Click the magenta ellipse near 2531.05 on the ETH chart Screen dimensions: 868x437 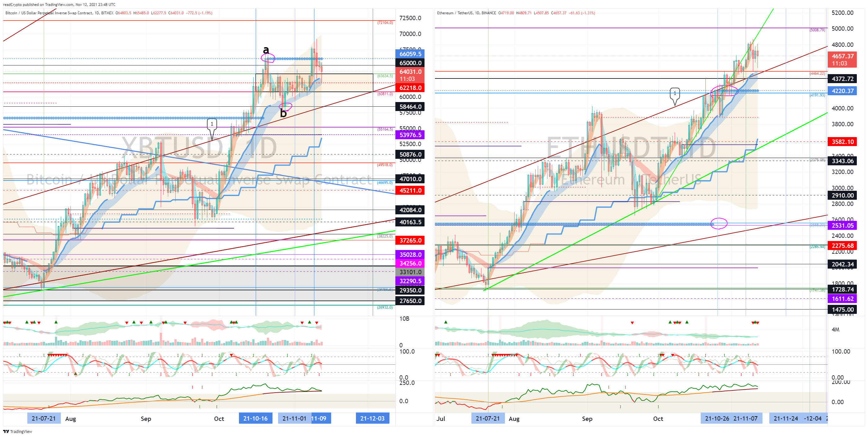(x=719, y=223)
